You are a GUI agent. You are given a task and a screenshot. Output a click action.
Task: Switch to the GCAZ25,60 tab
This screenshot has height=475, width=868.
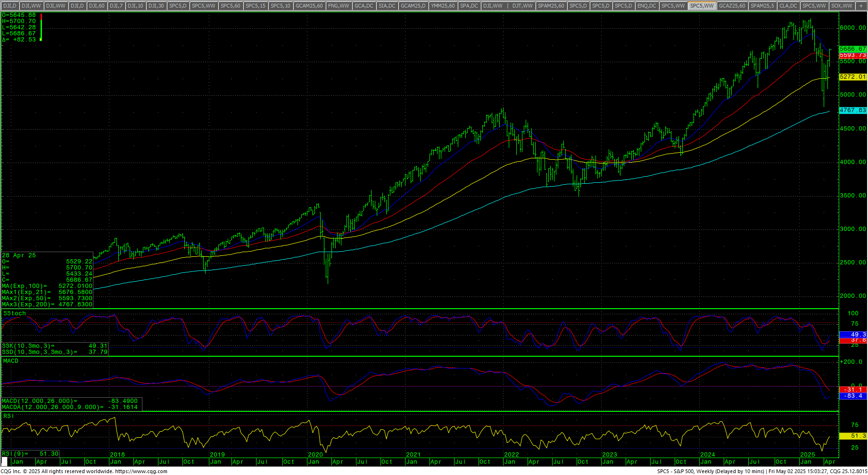point(732,6)
